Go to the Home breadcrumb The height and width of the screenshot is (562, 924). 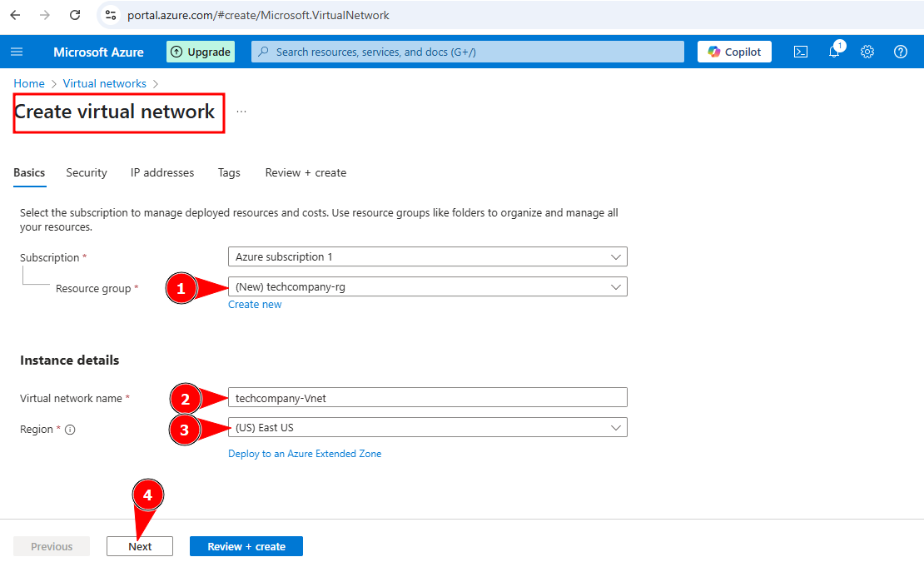click(29, 83)
